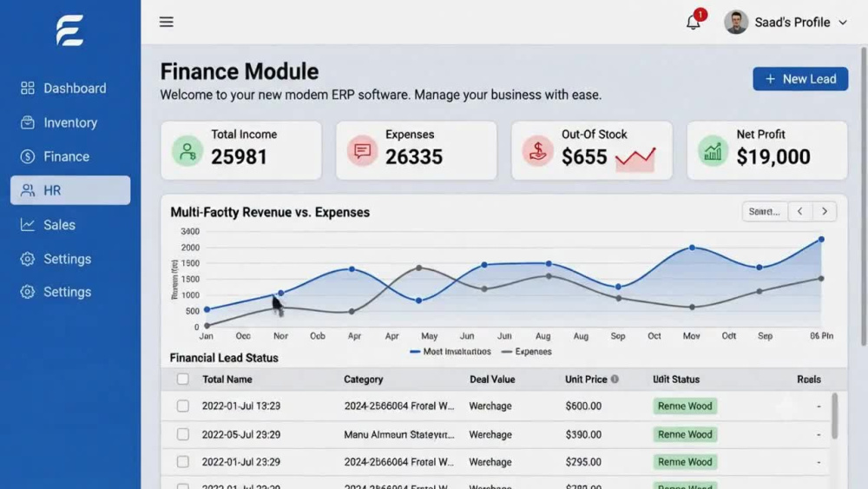Image resolution: width=868 pixels, height=489 pixels.
Task: Click the $390.00 unit price cell
Action: (x=583, y=434)
